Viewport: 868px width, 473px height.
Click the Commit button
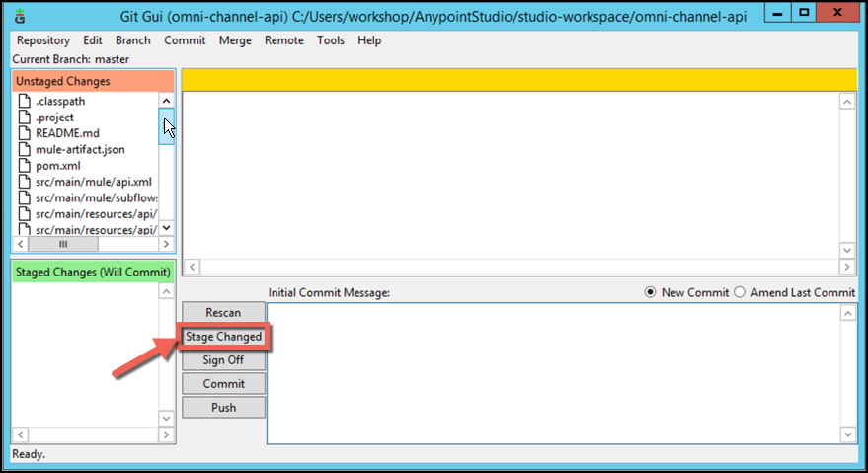tap(223, 384)
